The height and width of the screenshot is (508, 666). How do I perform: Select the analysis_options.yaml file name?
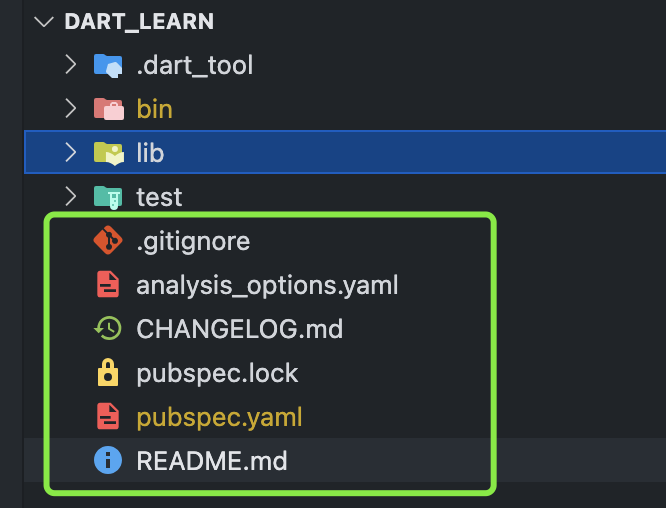click(267, 285)
